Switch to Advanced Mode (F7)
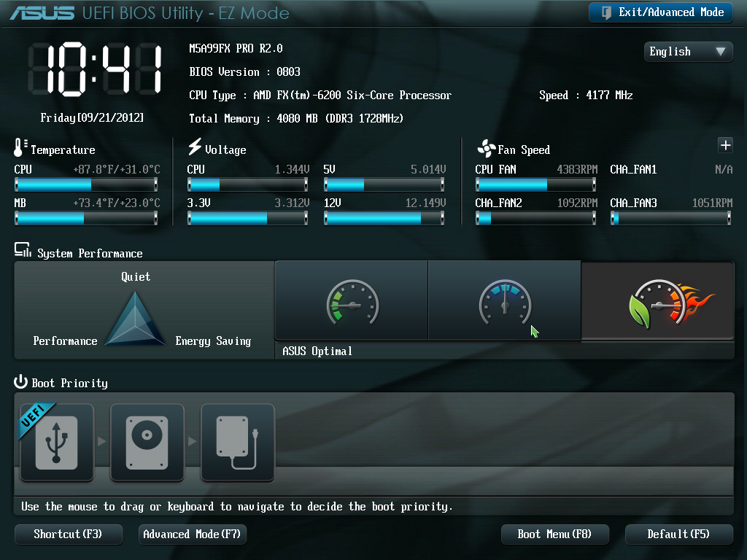This screenshot has height=560, width=747. (192, 534)
